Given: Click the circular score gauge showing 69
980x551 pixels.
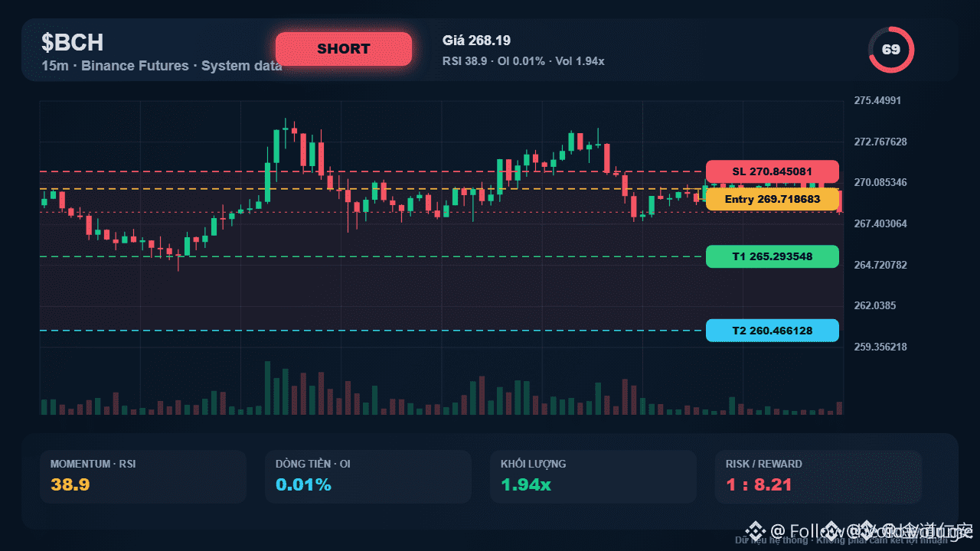Looking at the screenshot, I should click(891, 50).
